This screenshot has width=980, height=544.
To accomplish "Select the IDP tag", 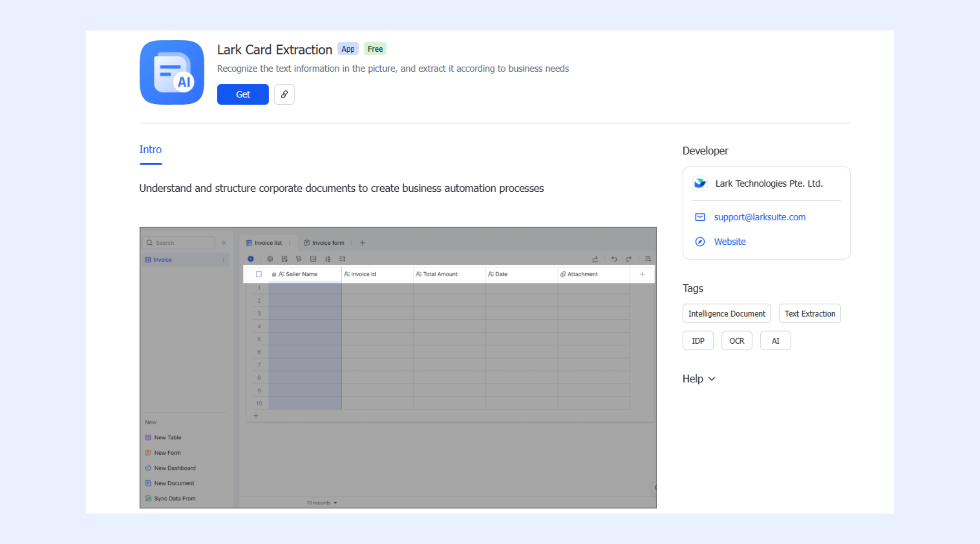I will pyautogui.click(x=698, y=341).
